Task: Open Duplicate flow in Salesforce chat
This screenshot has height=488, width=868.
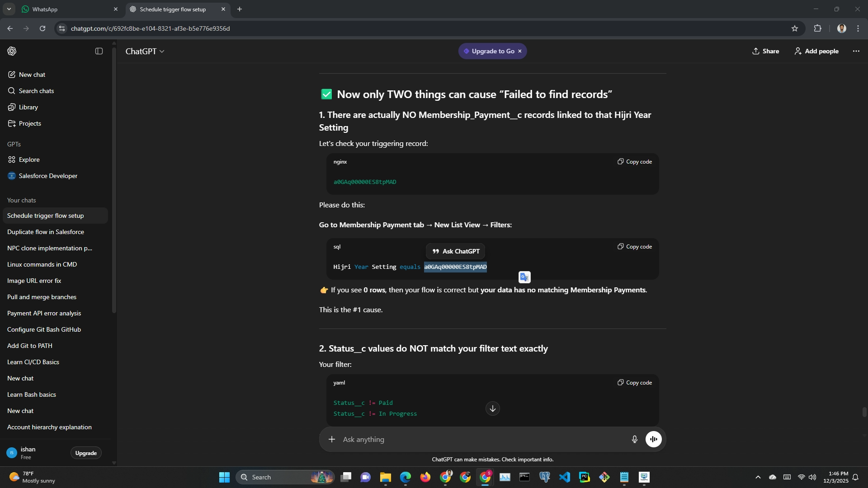Action: [46, 232]
